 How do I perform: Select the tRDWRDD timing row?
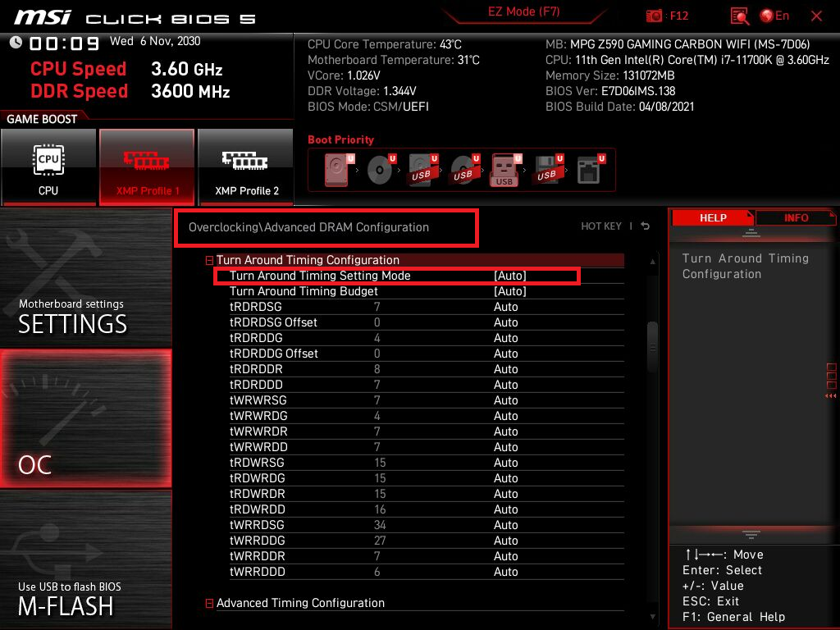point(427,509)
